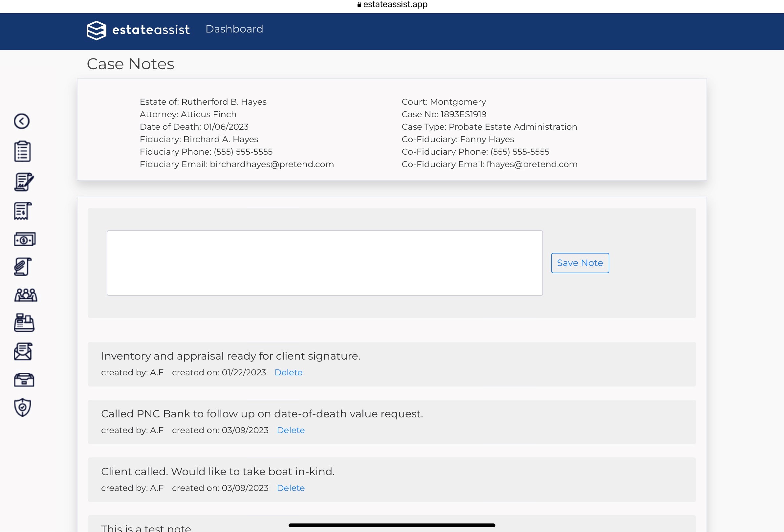Viewport: 784px width, 532px height.
Task: Click fiduciary email birchardhayes@pretend.com
Action: point(272,164)
